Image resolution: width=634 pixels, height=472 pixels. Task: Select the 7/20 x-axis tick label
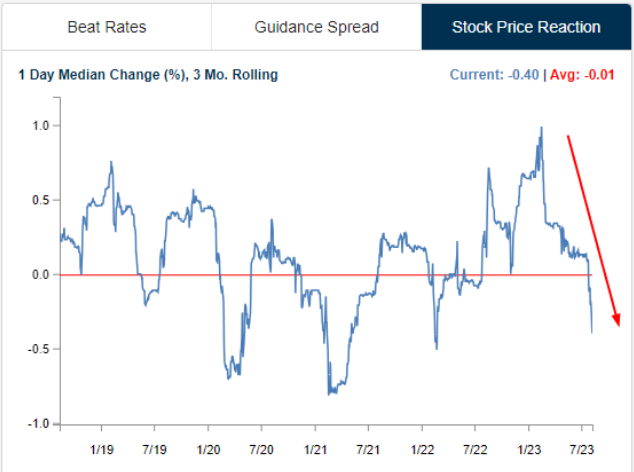point(262,449)
